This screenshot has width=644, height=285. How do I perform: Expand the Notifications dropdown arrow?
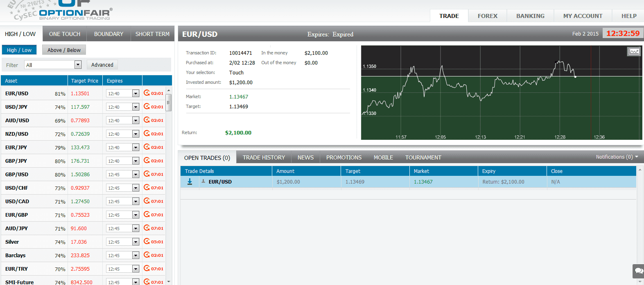pyautogui.click(x=637, y=157)
